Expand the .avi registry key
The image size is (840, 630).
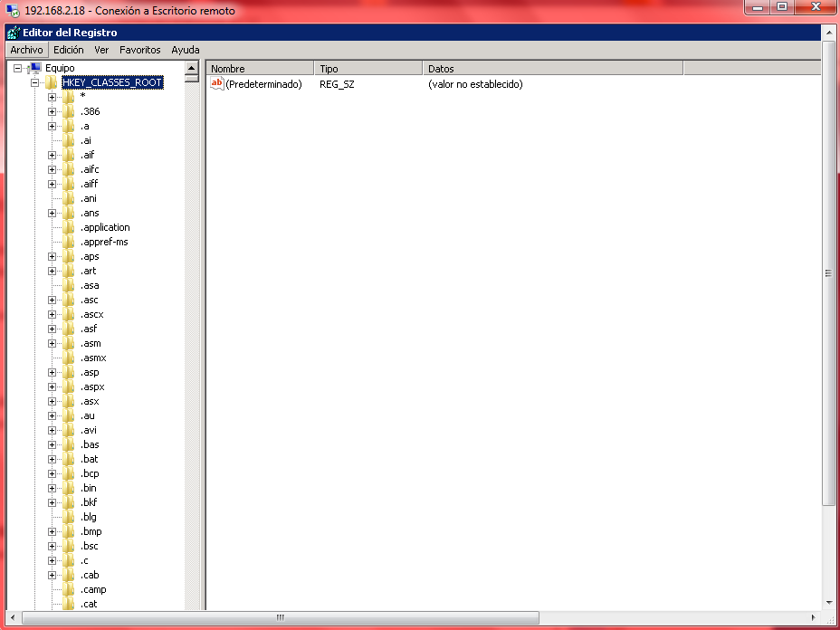click(x=52, y=430)
